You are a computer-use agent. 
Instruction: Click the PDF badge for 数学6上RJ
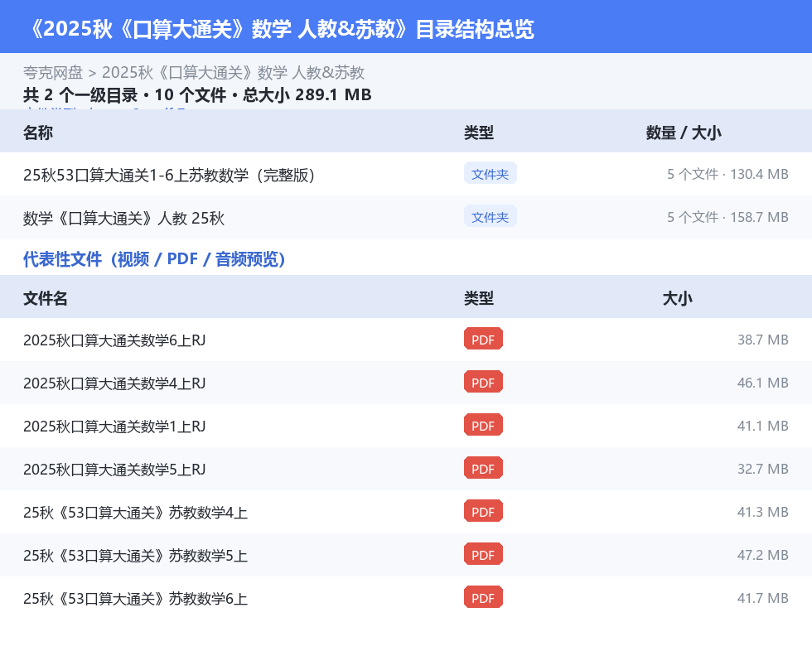pos(483,339)
